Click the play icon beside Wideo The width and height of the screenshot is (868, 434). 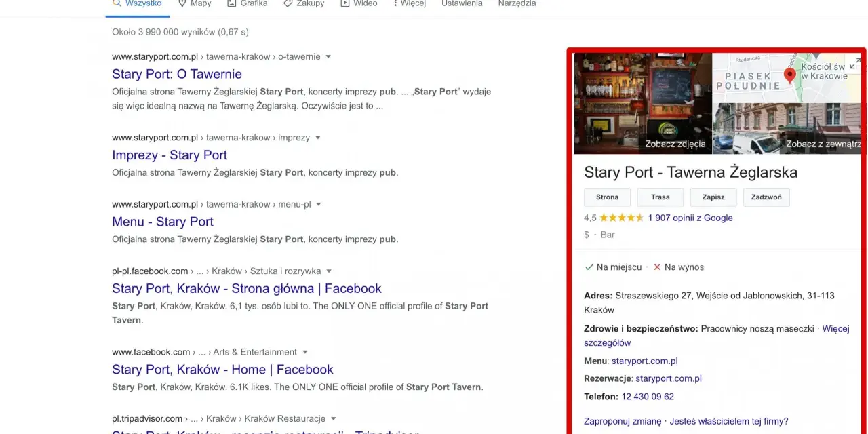[345, 3]
